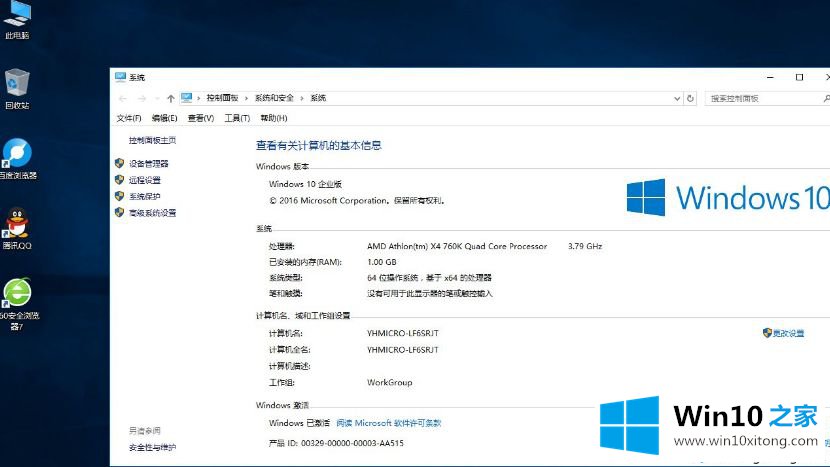
Task: Launch the 360安全浏览器 desktop shortcut
Action: [x=18, y=304]
